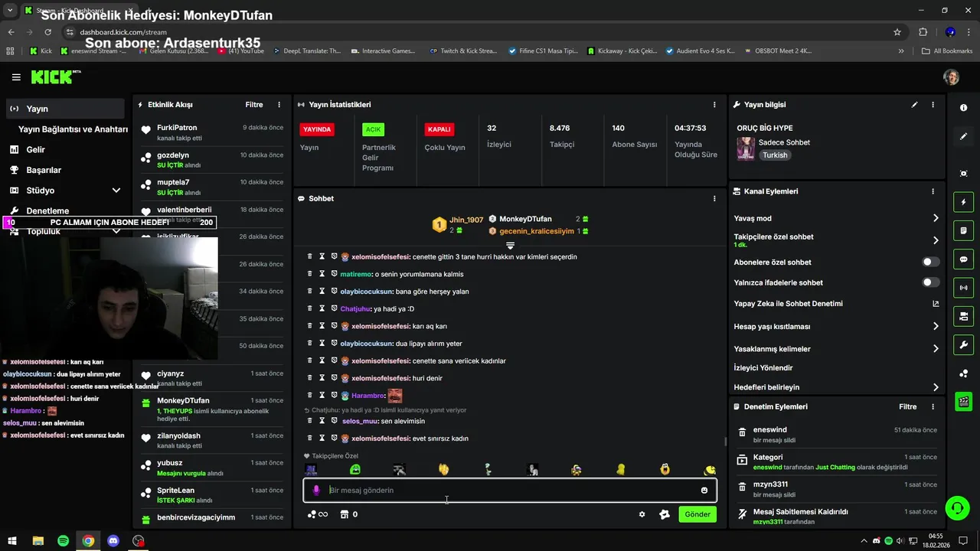Open Kanal Eylemleri three-dot options
Viewport: 980px width, 551px height.
[933, 191]
